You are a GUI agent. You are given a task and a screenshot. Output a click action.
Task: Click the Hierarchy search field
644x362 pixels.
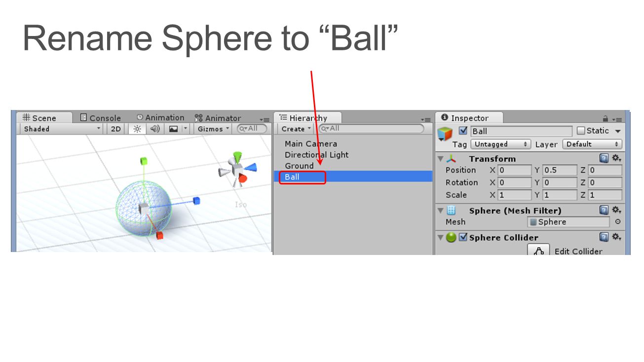[x=371, y=129]
